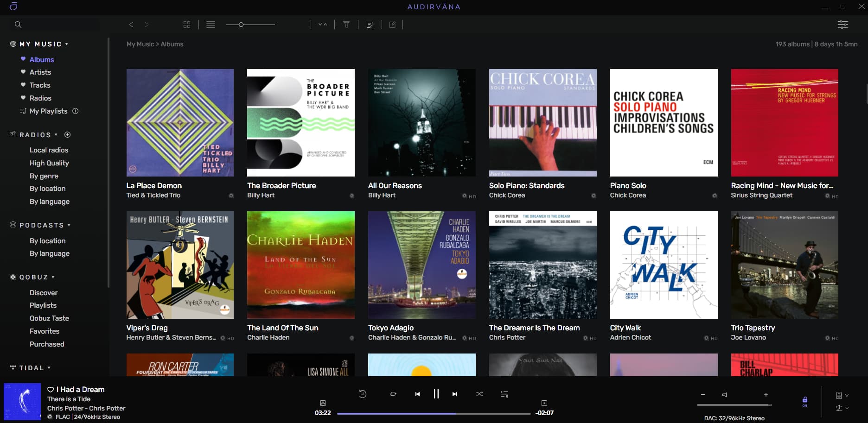
Task: Open Artists in My Music
Action: tap(40, 72)
